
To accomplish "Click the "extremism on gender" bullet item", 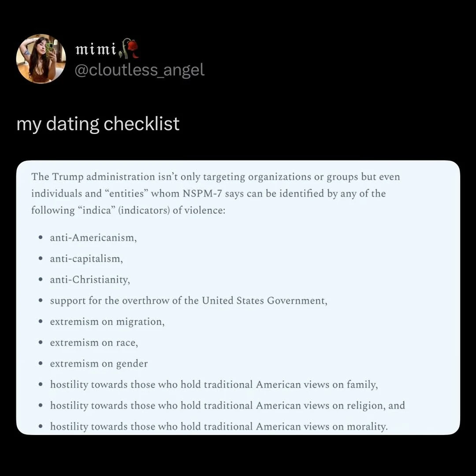I will click(99, 364).
